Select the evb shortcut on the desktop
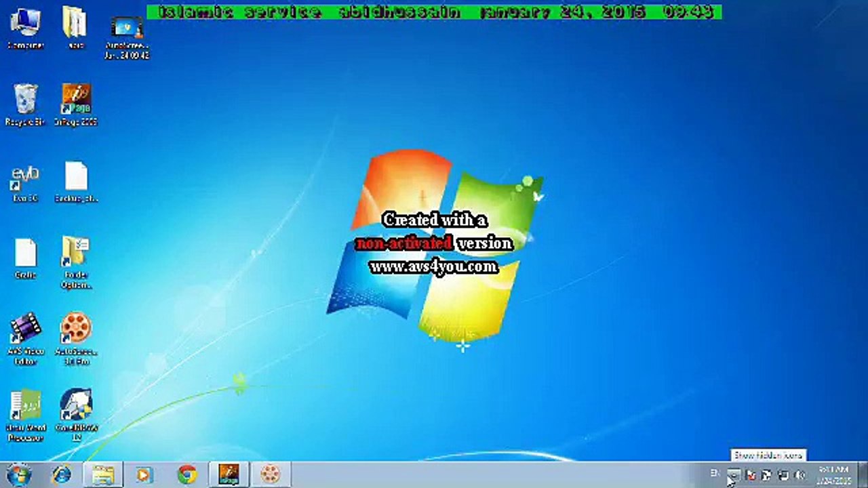This screenshot has width=868, height=488. [x=25, y=182]
